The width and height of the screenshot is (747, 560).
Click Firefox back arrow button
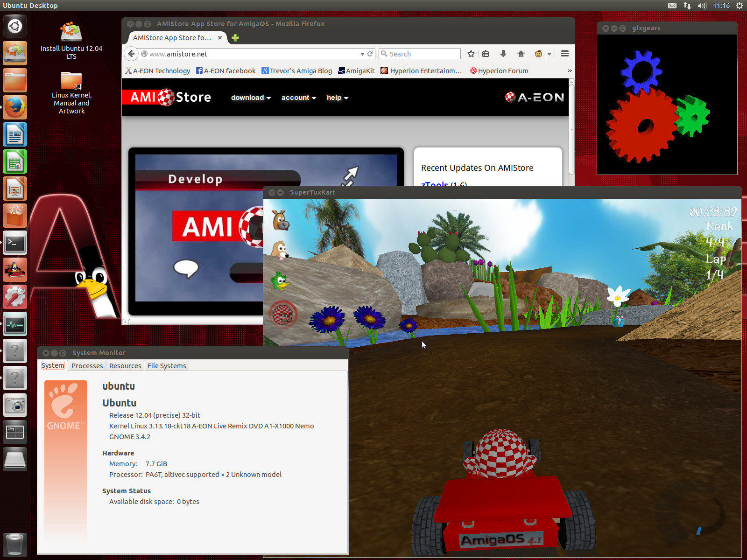tap(131, 54)
